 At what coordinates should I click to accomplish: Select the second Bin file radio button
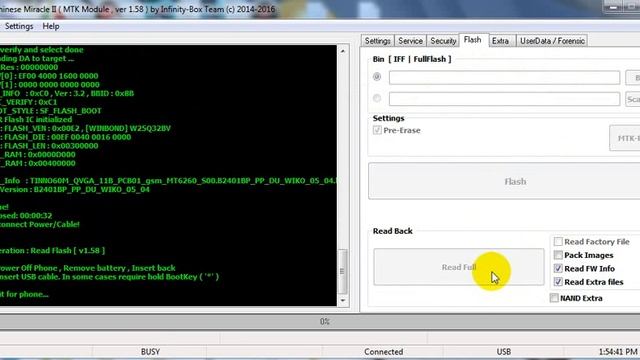point(377,98)
